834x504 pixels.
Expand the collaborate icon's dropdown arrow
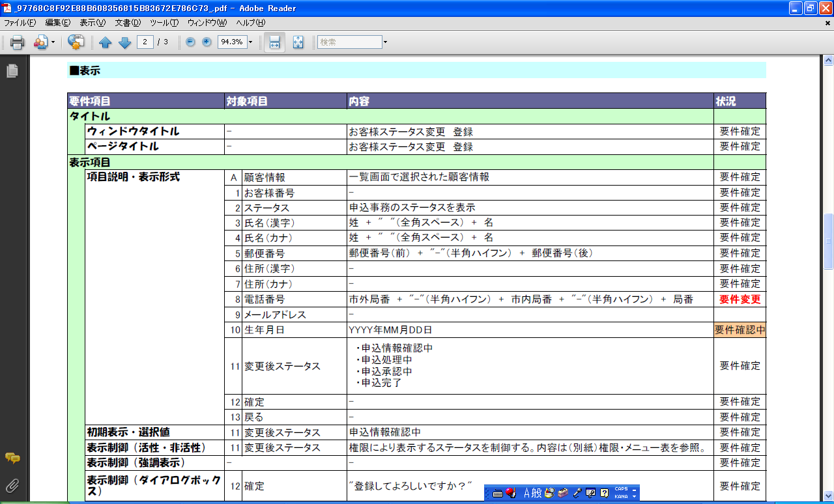coord(53,42)
